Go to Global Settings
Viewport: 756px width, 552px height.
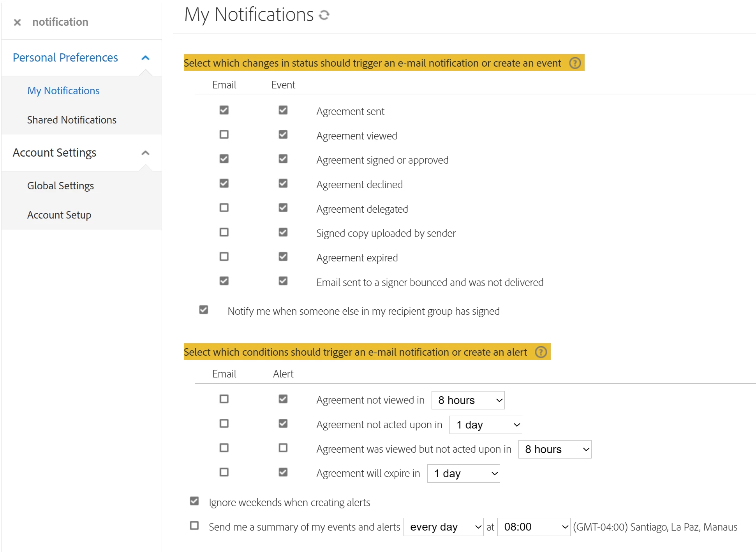(x=60, y=186)
